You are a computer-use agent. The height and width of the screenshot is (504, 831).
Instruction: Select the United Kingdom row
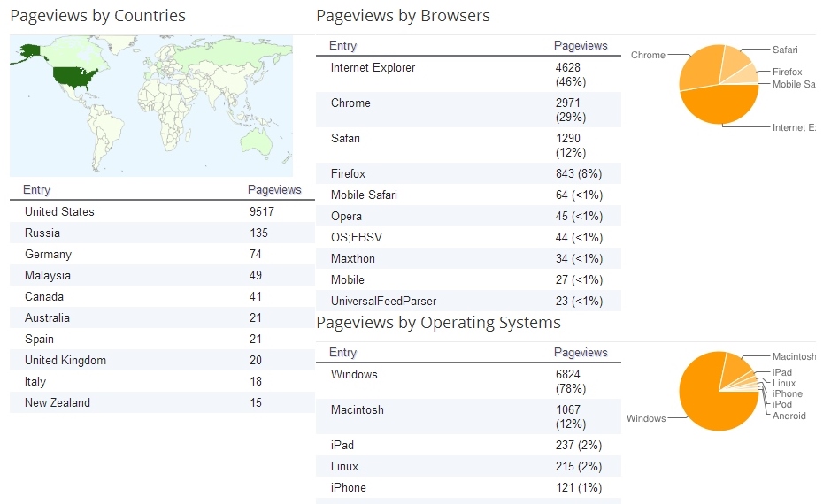click(162, 360)
